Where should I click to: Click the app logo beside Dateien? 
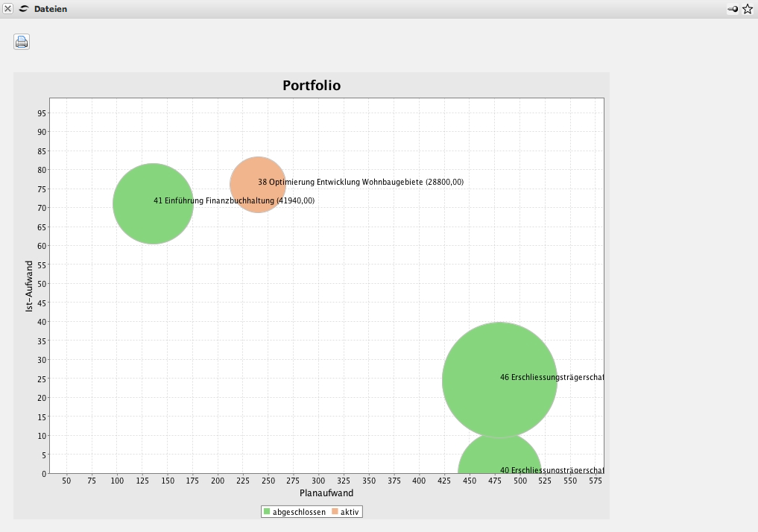(24, 9)
